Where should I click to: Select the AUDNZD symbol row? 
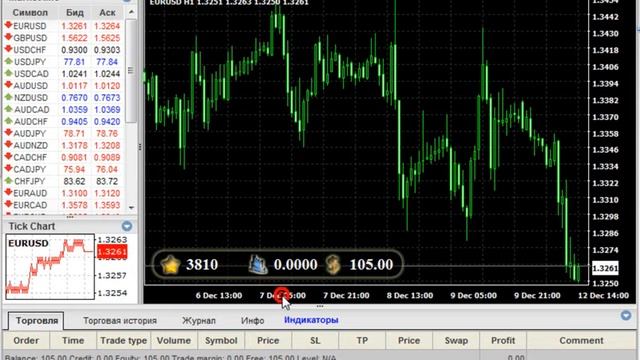(63, 145)
